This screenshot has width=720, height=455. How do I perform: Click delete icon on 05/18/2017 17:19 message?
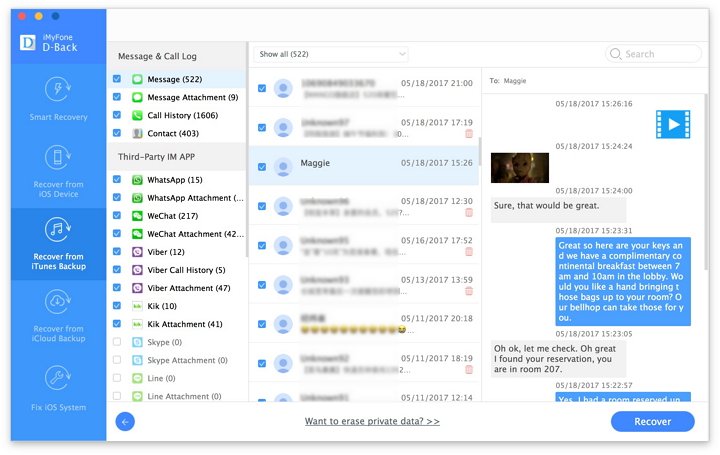469,134
